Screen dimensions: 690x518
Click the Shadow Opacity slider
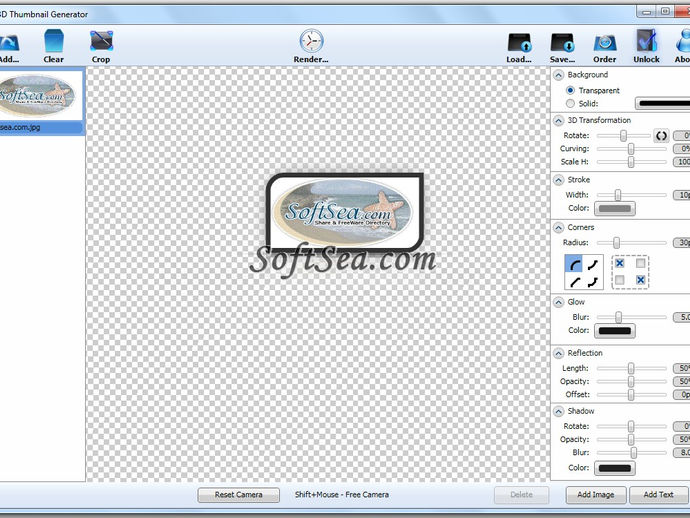point(631,439)
